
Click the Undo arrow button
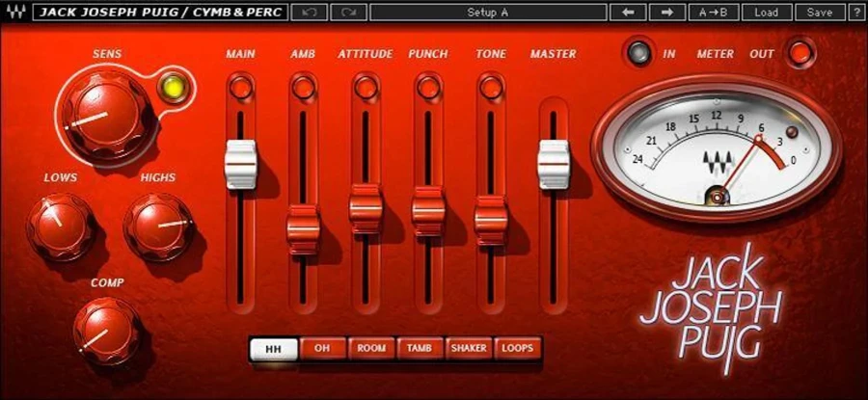(310, 13)
